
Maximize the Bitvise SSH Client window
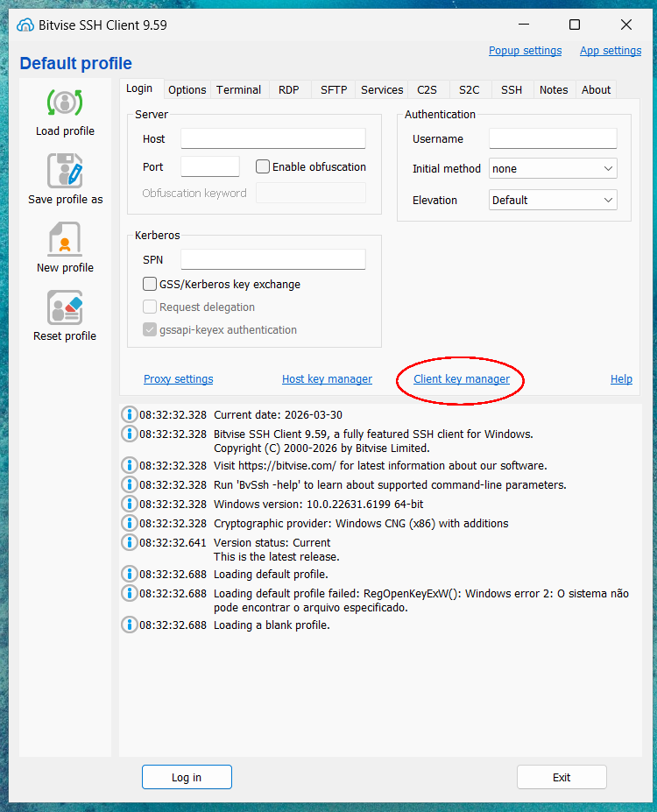pyautogui.click(x=574, y=25)
